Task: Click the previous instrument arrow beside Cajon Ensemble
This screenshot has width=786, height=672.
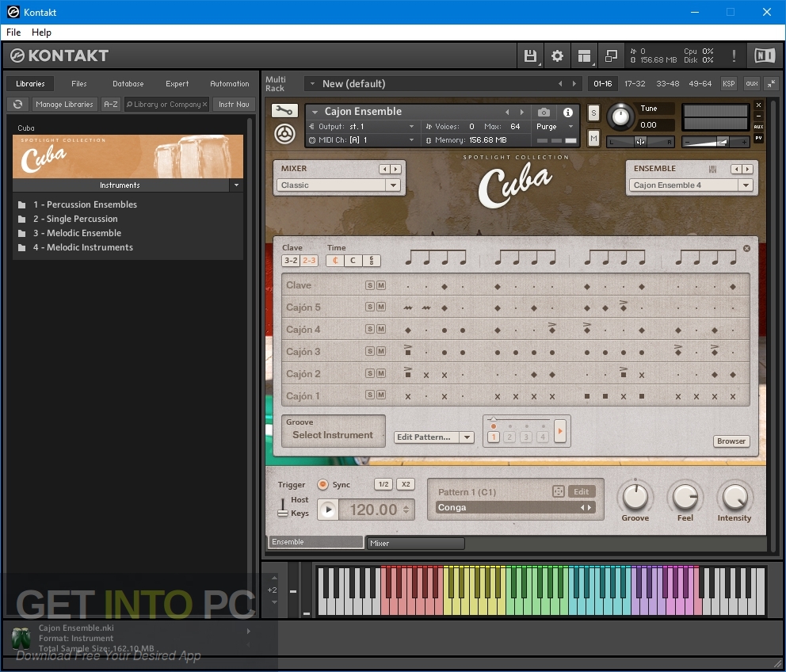Action: coord(507,112)
